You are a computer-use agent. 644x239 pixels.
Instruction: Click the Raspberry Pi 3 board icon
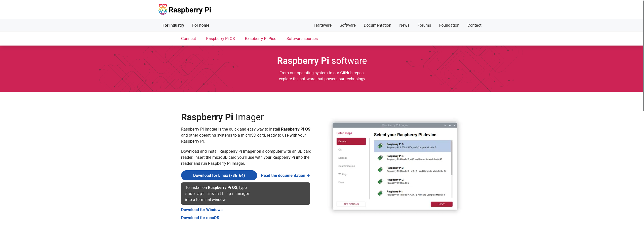[x=380, y=170]
